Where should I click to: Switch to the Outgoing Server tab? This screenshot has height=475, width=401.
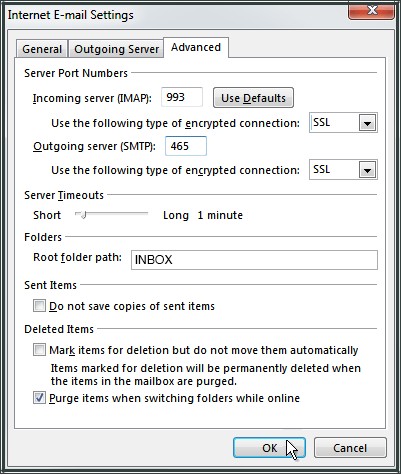[x=116, y=49]
